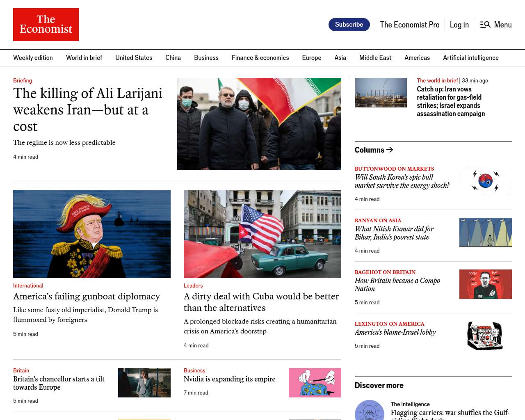Click the Leaders category label
The image size is (525, 420).
coord(193,285)
